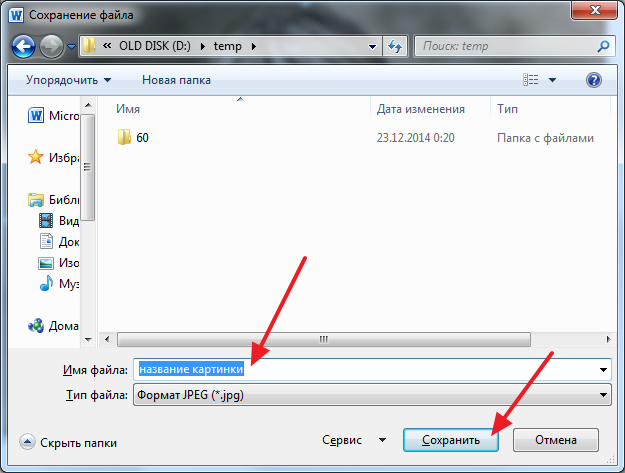Change view using the view icon
This screenshot has height=473, width=625.
click(531, 80)
